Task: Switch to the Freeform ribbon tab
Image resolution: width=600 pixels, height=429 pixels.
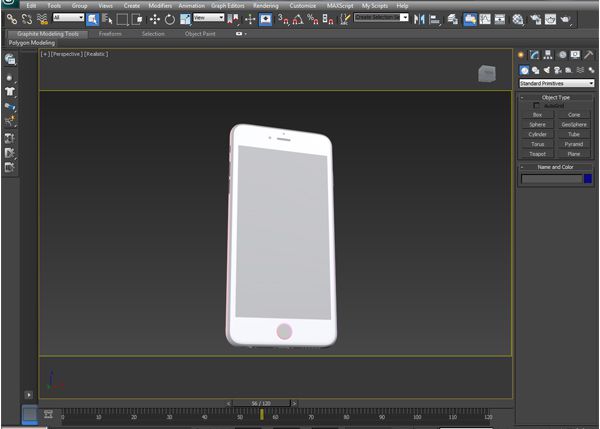Action: pos(111,33)
